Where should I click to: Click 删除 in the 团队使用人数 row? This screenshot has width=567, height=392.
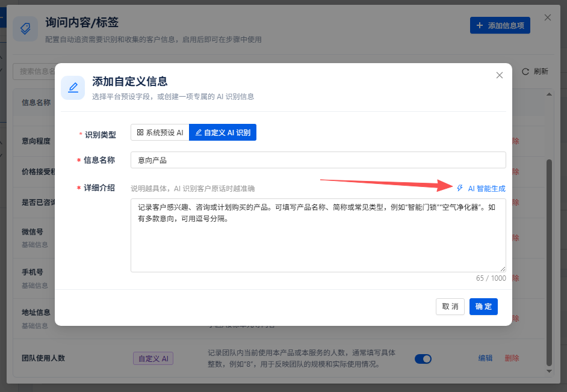coord(512,358)
